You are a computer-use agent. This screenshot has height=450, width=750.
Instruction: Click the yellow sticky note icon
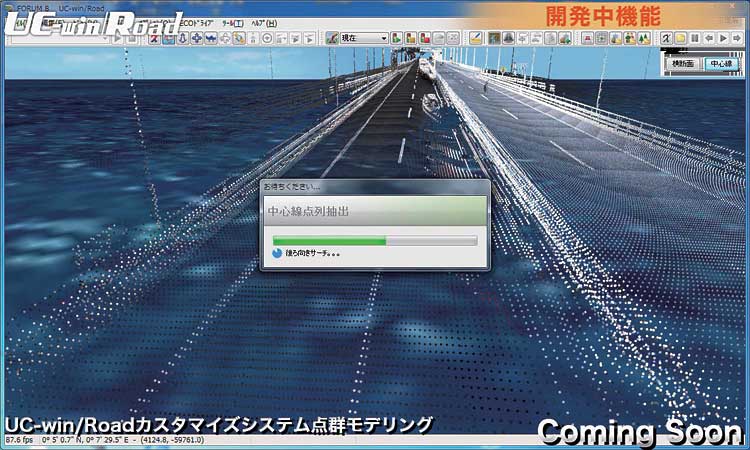680,38
